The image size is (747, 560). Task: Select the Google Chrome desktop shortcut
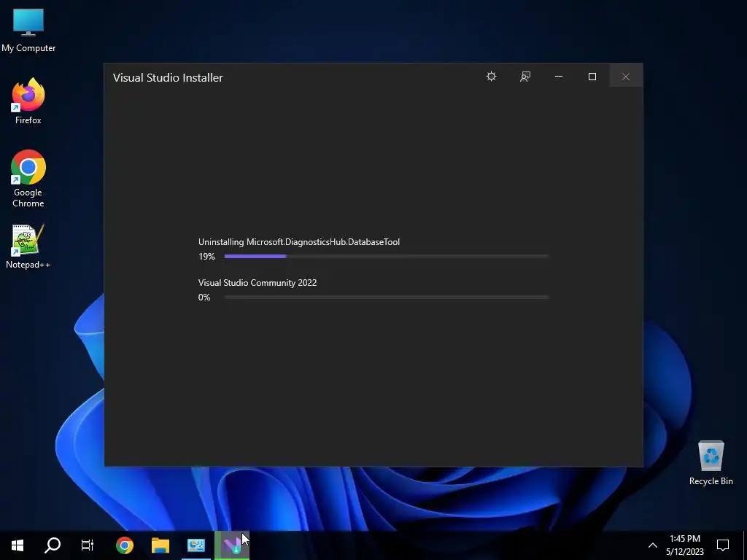tap(28, 179)
